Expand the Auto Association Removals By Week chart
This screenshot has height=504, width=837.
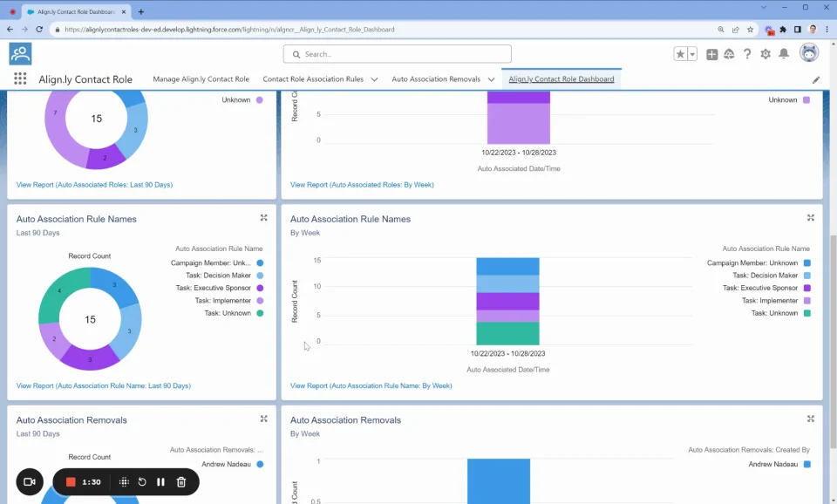(810, 419)
